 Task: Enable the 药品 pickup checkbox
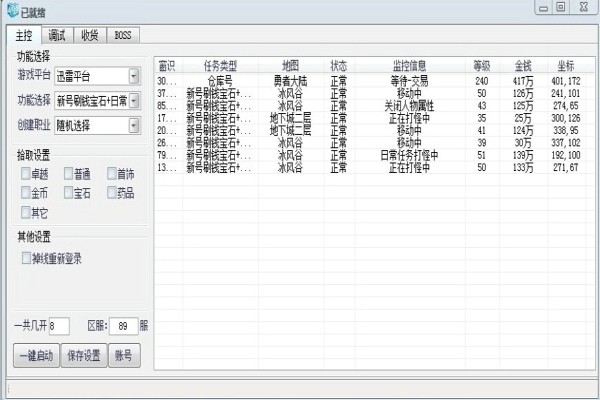pyautogui.click(x=112, y=193)
